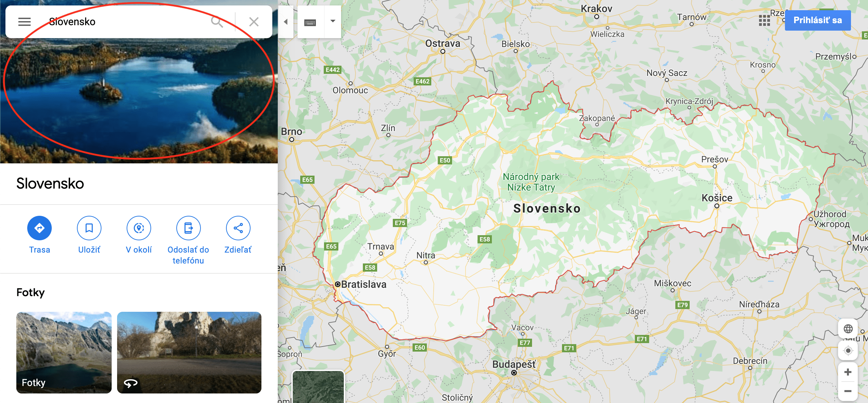This screenshot has width=868, height=403.
Task: Collapse the side panel arrow
Action: [x=286, y=22]
